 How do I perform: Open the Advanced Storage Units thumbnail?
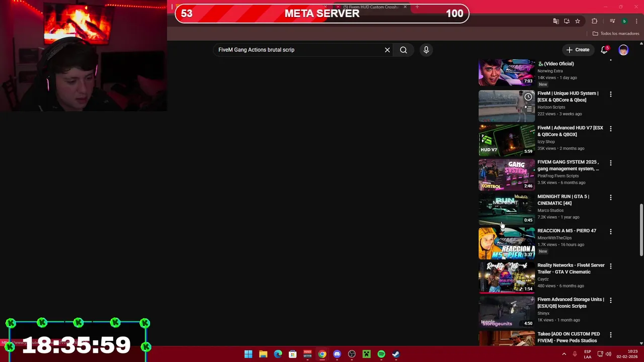507,312
